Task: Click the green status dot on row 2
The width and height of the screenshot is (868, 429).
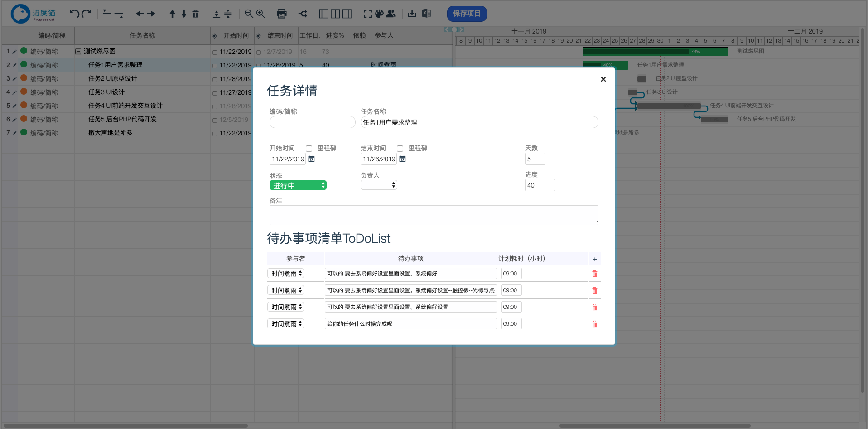Action: point(24,64)
